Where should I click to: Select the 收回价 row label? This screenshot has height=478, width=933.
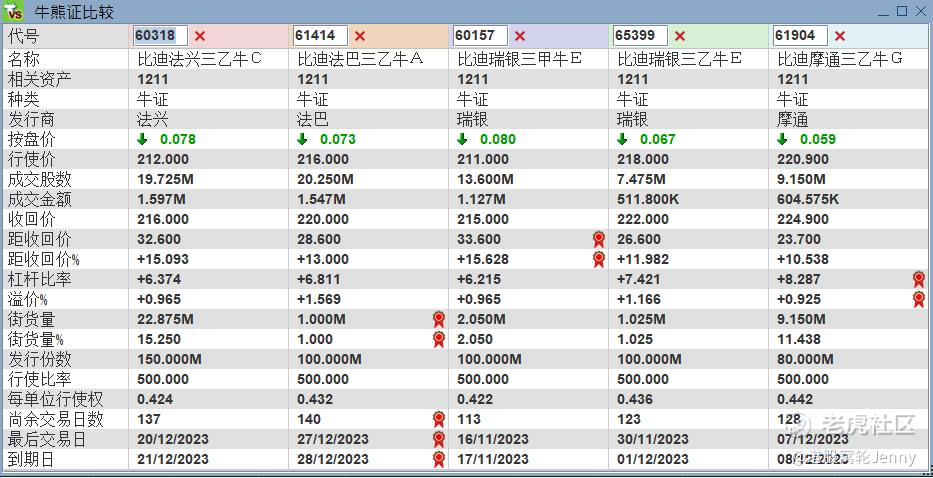coord(31,219)
